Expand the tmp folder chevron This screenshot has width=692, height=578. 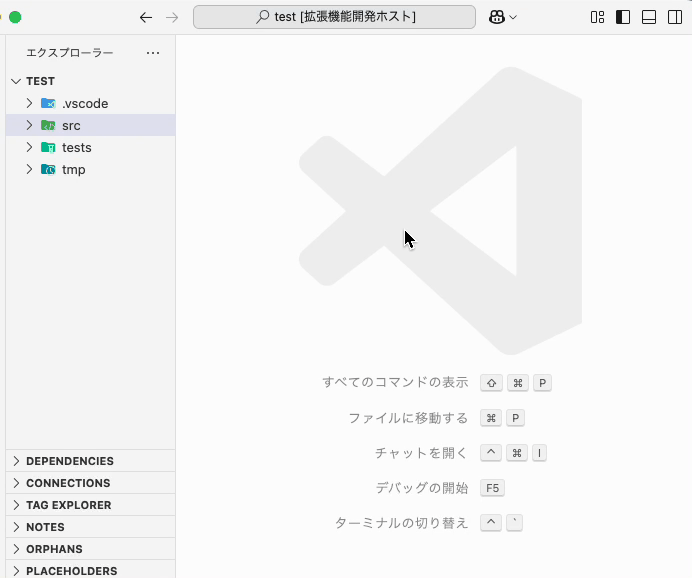(x=29, y=169)
